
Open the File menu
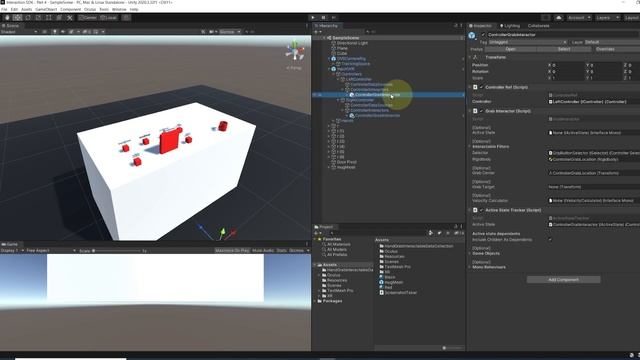(x=4, y=9)
